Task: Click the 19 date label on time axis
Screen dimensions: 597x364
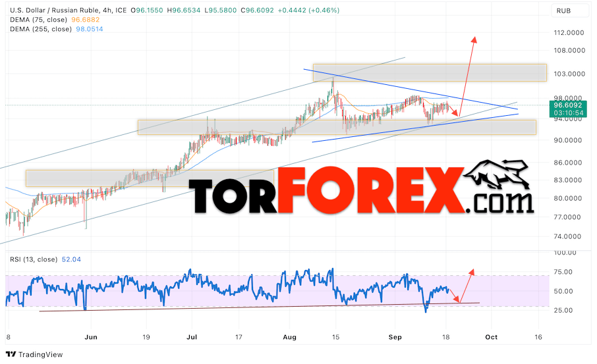Action: click(x=146, y=337)
